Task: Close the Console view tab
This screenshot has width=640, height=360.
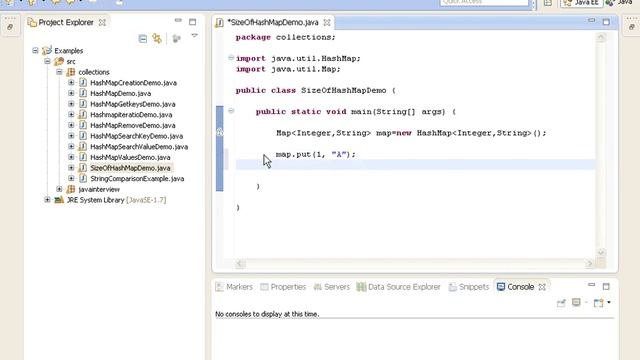Action: (x=542, y=287)
